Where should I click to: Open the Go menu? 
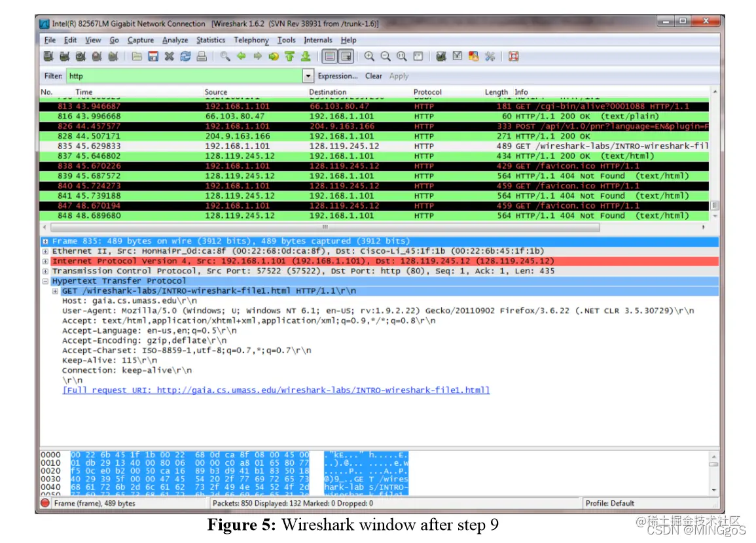point(115,40)
